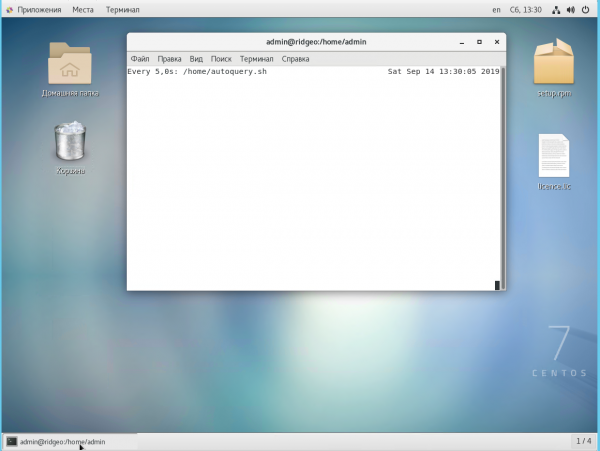Screen dimensions: 600x451
Task: Open the Файл menu in terminal
Action: point(139,59)
